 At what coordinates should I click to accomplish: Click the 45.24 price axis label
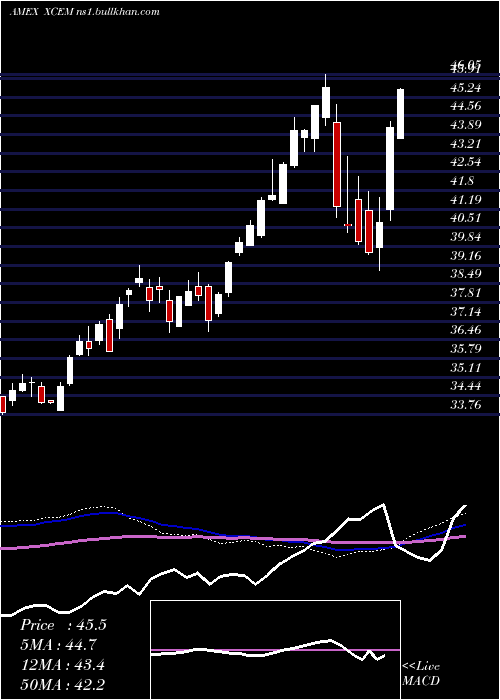(466, 88)
